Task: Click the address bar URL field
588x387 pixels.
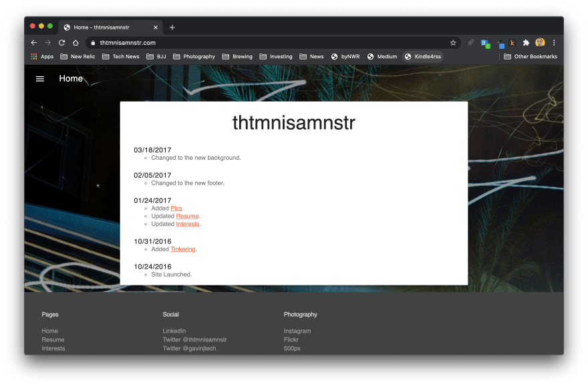Action: click(267, 43)
